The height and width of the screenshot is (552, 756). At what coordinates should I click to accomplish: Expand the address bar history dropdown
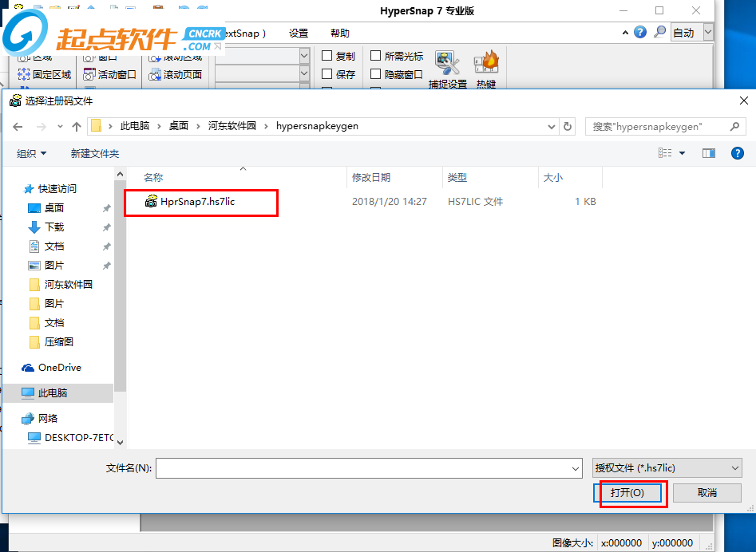coord(552,127)
